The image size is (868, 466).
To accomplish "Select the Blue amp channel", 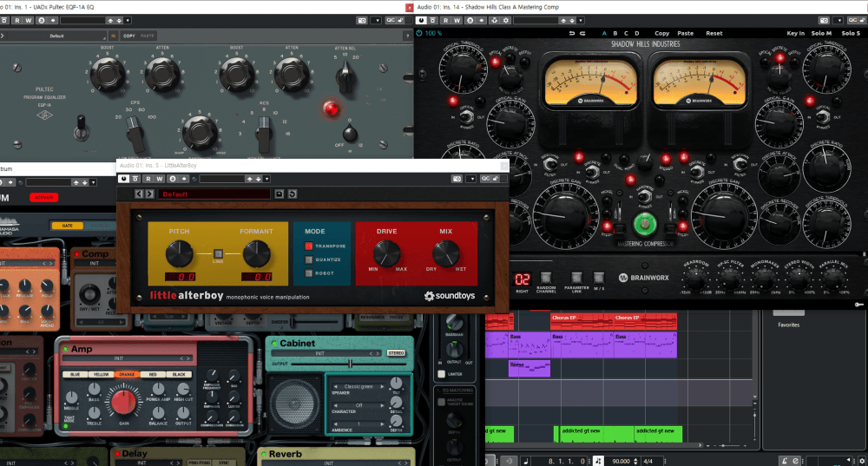I will [x=75, y=375].
